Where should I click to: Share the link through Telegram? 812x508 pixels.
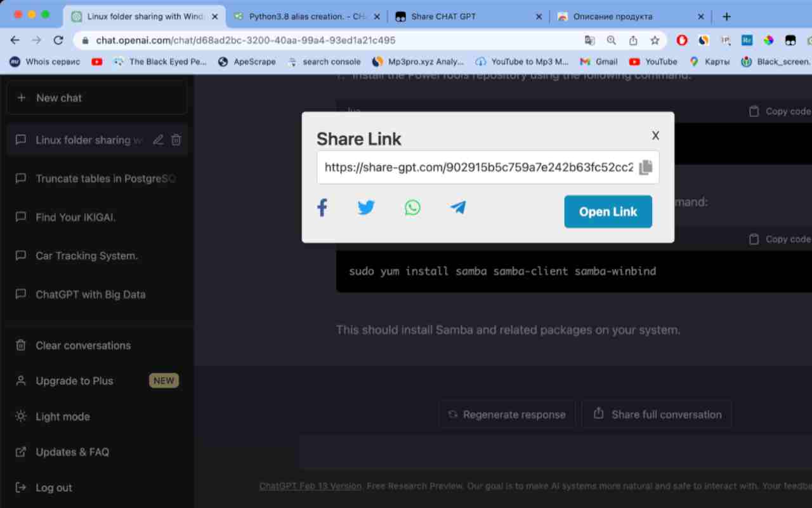(x=458, y=207)
